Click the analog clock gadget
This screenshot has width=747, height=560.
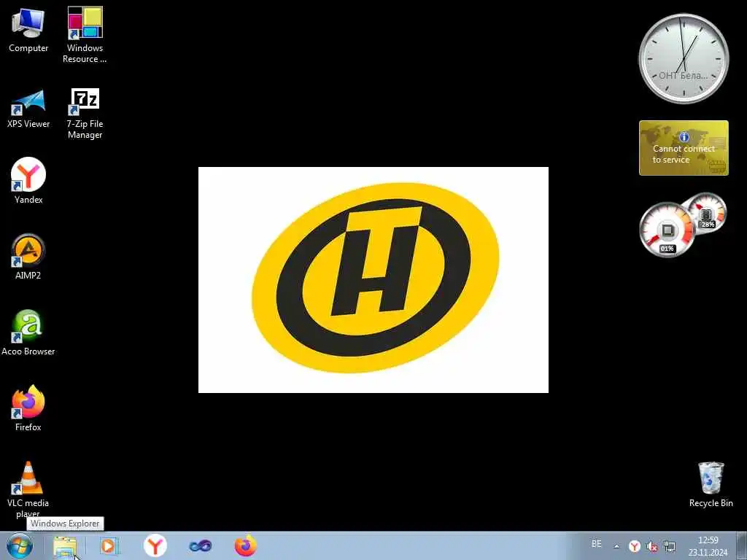click(684, 58)
